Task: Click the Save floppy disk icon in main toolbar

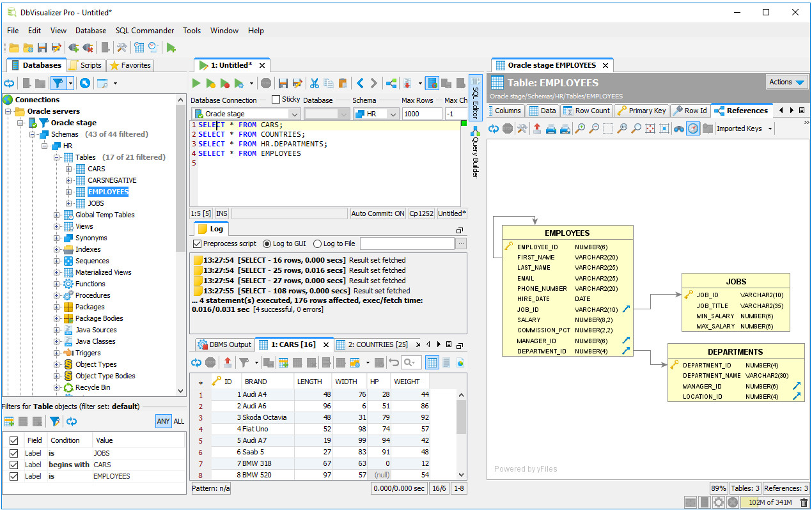Action: 42,47
